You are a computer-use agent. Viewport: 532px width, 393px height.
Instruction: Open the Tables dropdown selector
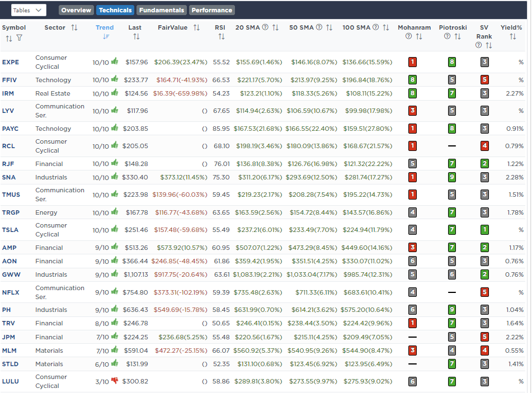28,10
